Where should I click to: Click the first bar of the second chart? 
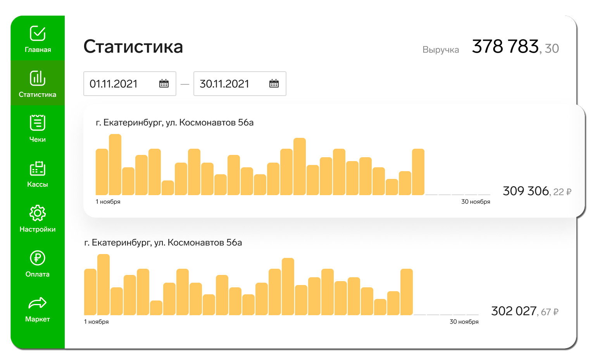click(90, 292)
